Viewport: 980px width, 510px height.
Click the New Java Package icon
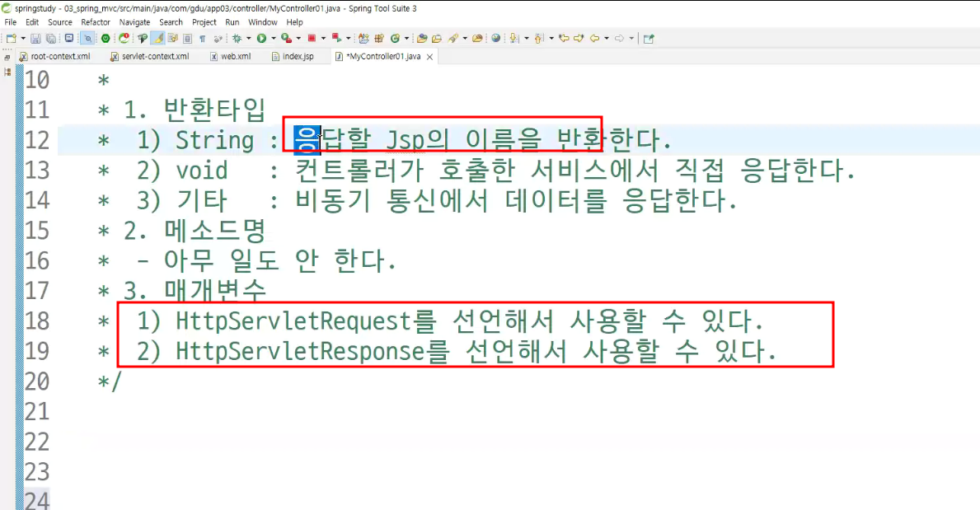point(379,39)
